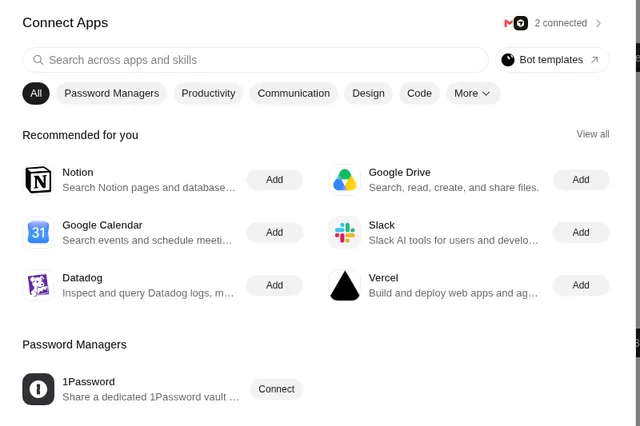Focus the Search across apps and skills field
Screen dimensions: 640x426
point(256,60)
